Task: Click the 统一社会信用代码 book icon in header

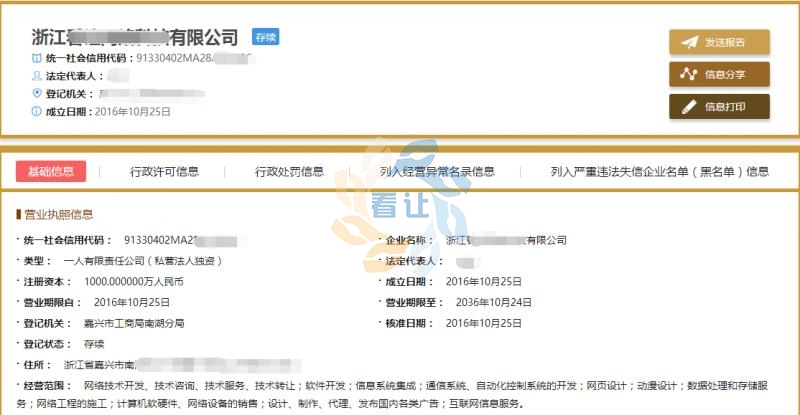Action: (x=37, y=59)
